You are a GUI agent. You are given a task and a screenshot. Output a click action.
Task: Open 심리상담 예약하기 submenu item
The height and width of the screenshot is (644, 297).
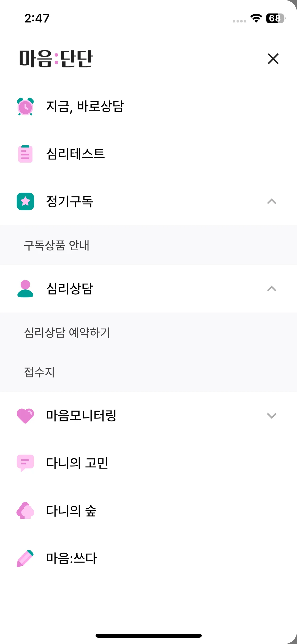point(148,332)
